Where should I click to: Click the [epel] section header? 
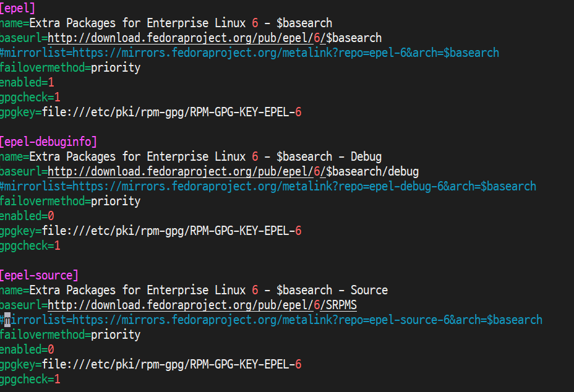click(17, 7)
